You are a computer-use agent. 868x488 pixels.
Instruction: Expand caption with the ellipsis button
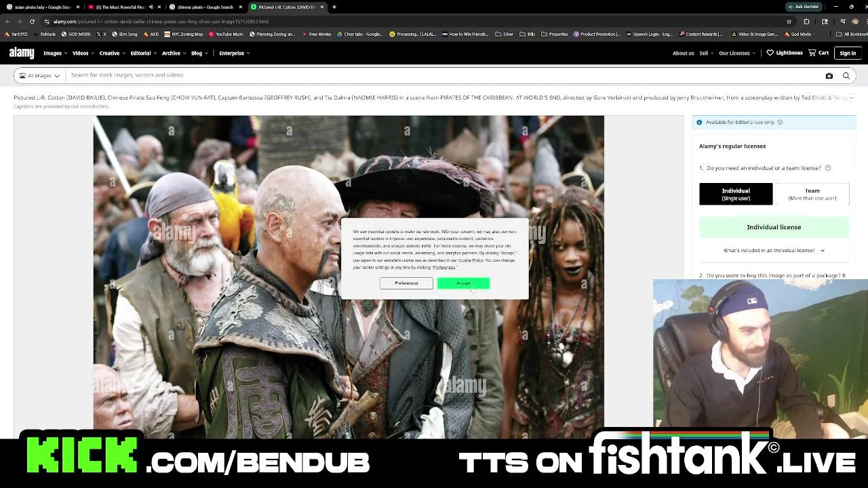pos(851,98)
